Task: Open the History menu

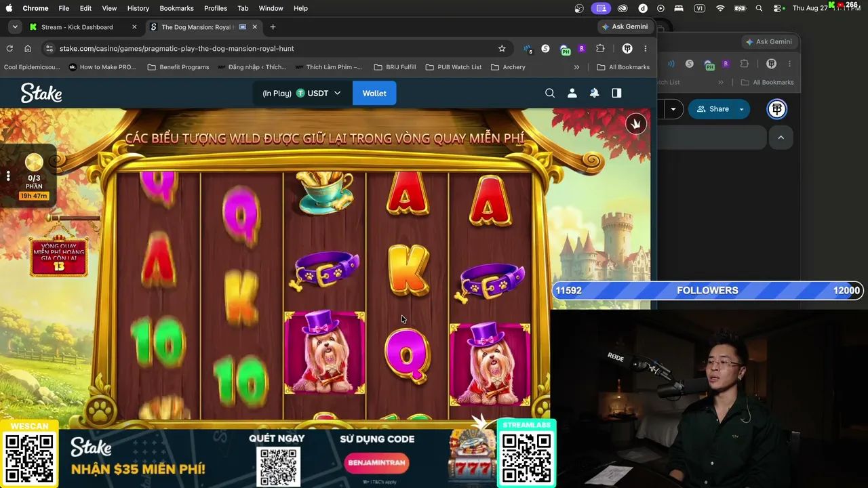Action: 138,8
